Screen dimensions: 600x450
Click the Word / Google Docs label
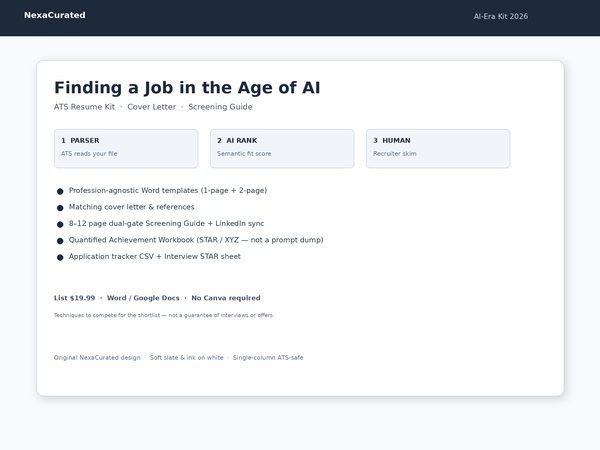pos(143,298)
